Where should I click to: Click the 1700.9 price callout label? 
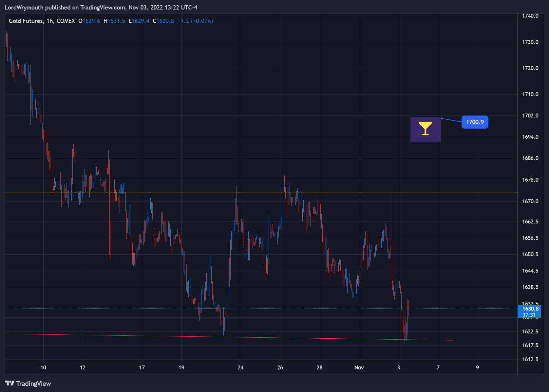(475, 122)
